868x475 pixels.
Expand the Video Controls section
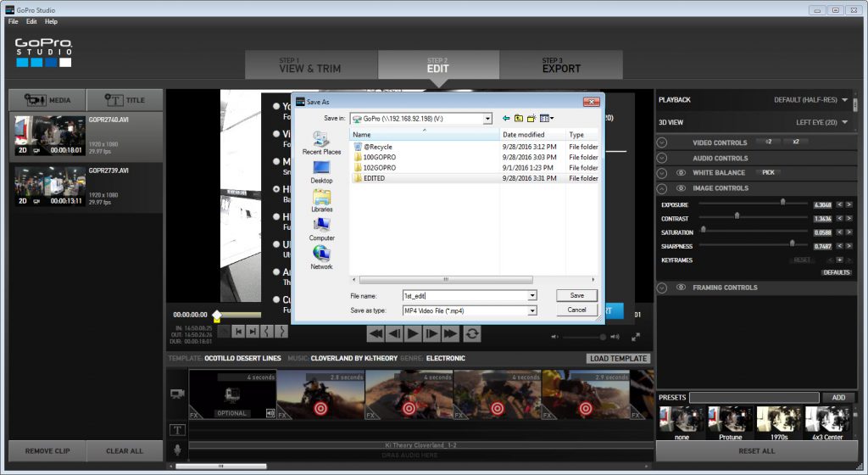(663, 142)
